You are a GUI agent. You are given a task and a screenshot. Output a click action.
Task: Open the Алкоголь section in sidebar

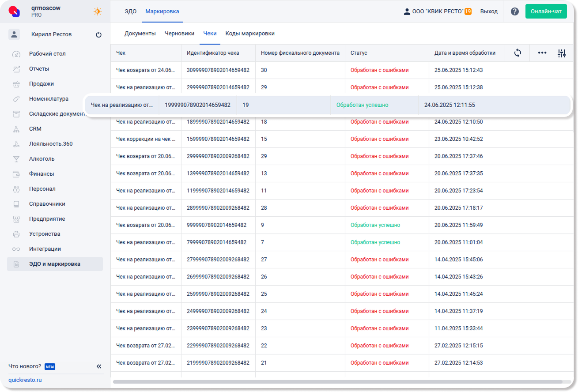(x=42, y=159)
